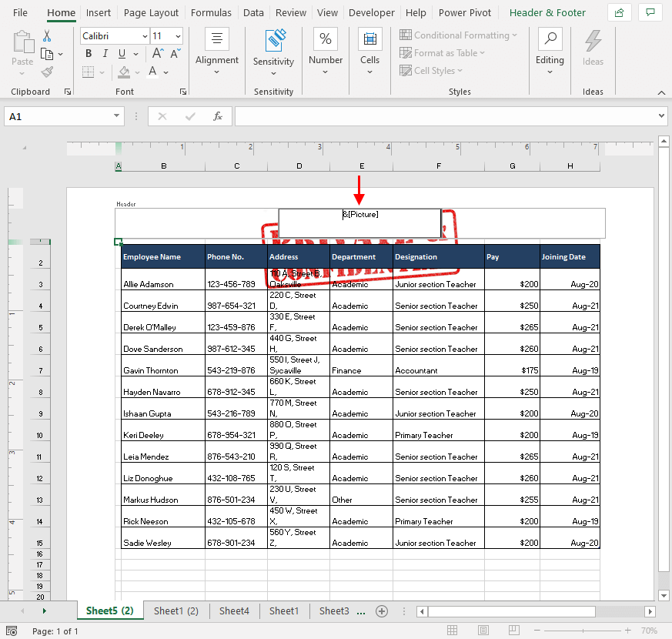This screenshot has width=672, height=639.
Task: Open the Sheet4 worksheet tab
Action: 234,611
